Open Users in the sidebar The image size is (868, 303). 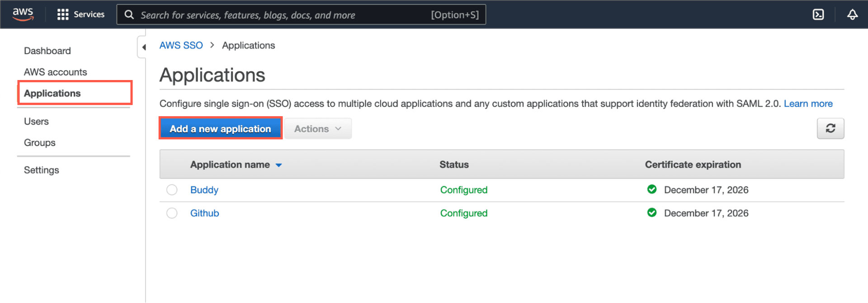[x=36, y=121]
